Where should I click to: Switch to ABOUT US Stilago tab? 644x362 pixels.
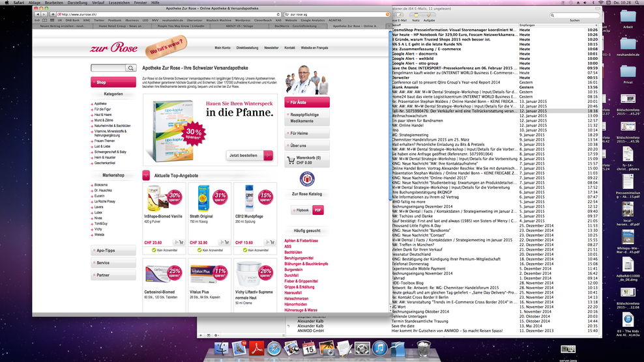[x=239, y=26]
